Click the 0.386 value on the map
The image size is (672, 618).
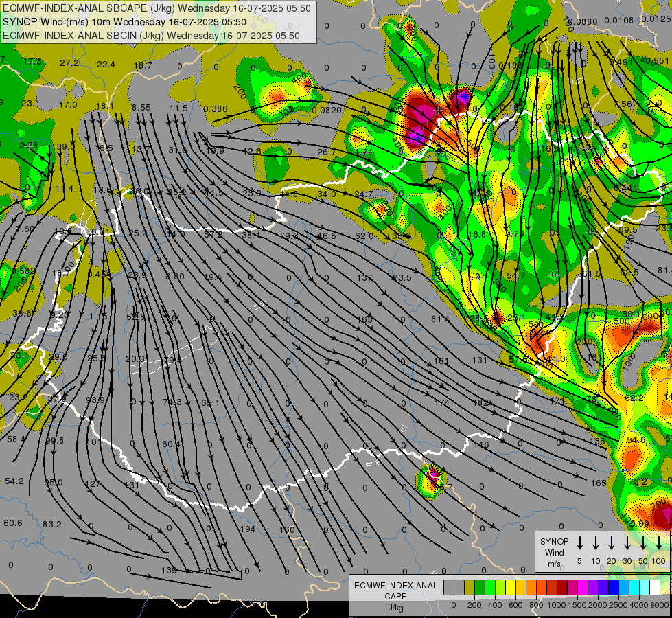click(216, 109)
